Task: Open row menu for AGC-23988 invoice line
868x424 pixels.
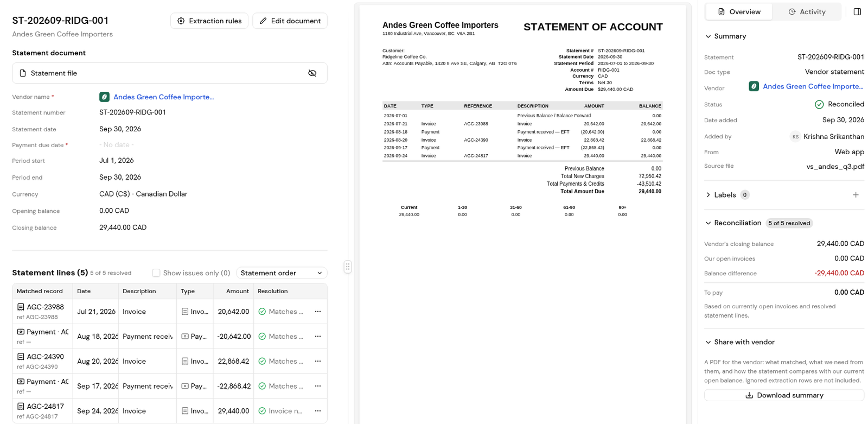Action: (x=318, y=312)
